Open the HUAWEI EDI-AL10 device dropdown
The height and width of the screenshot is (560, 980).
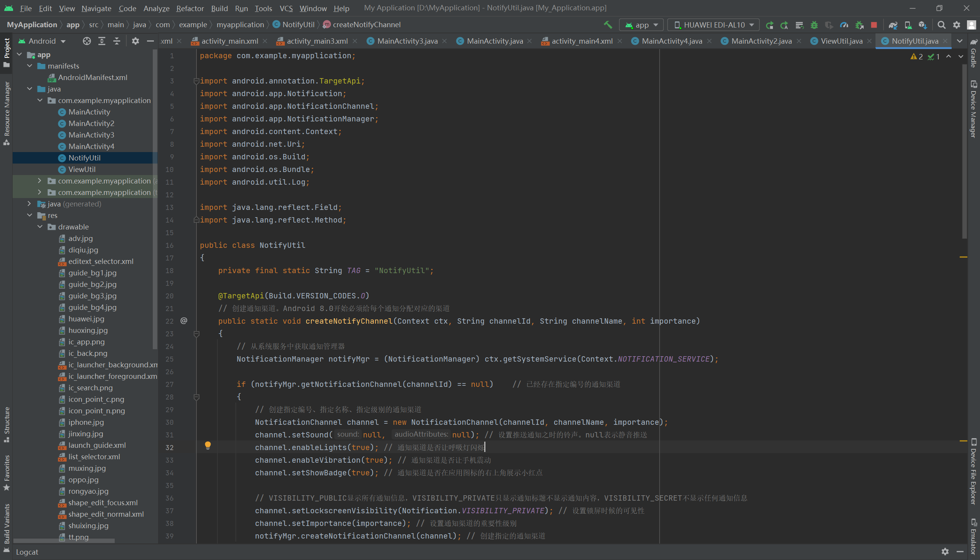point(713,25)
